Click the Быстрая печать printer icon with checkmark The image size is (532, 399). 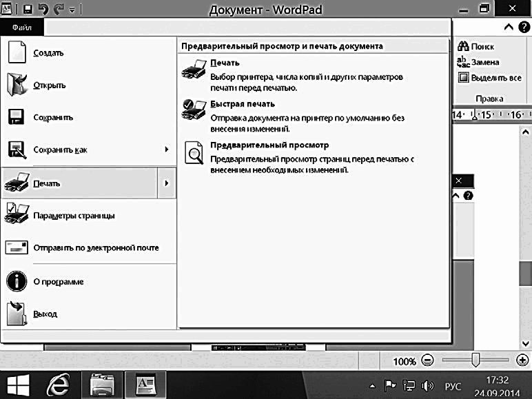click(194, 110)
